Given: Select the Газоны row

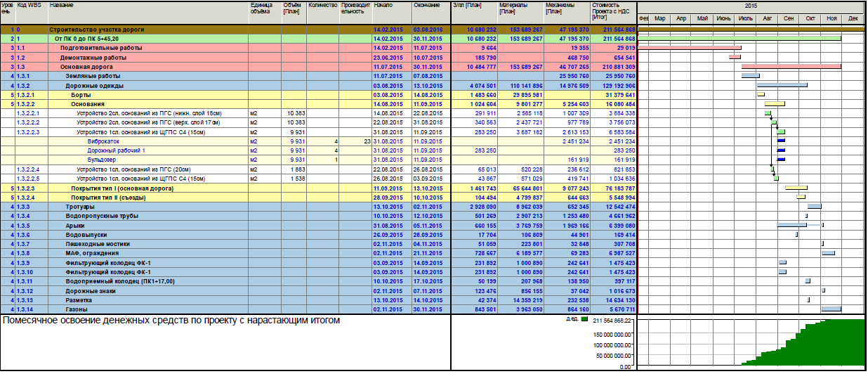Looking at the screenshot, I should [x=319, y=309].
